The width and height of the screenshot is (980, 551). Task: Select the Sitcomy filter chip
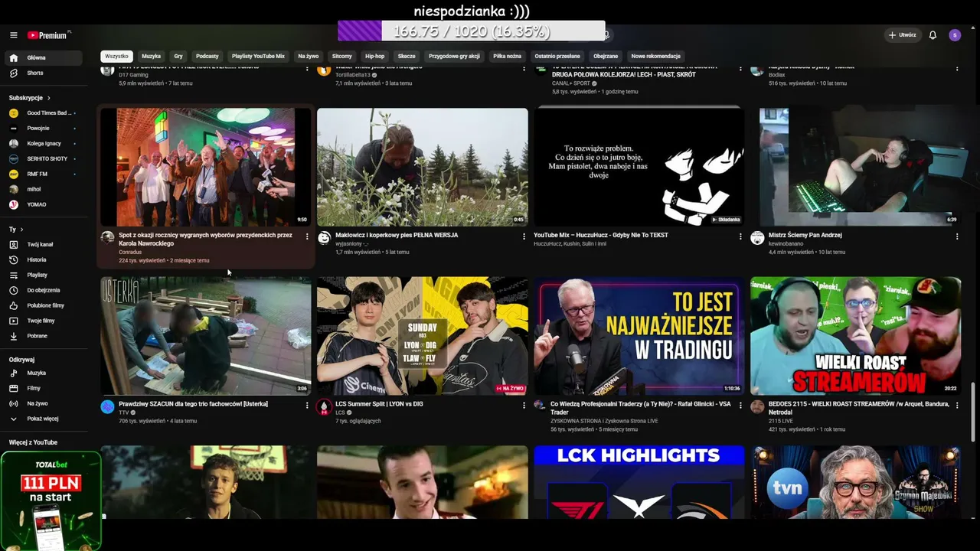341,57
